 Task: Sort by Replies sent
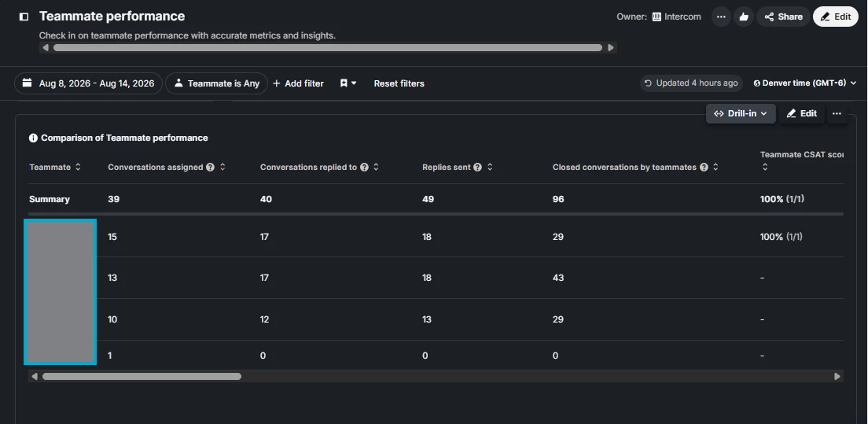coord(490,167)
